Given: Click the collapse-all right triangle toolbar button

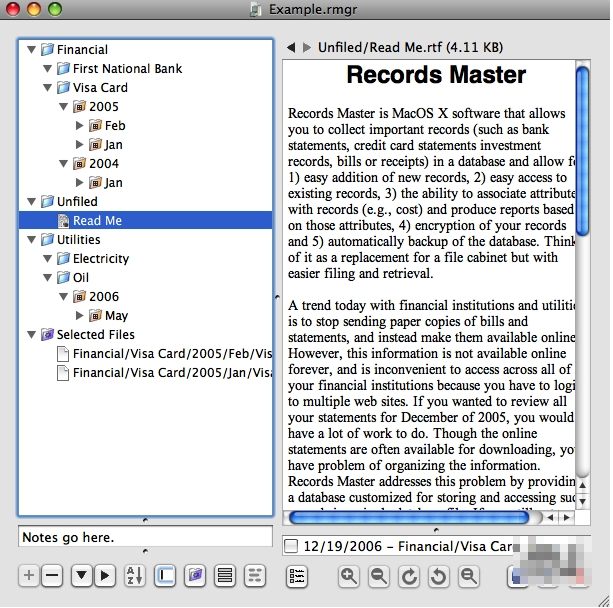Looking at the screenshot, I should tap(104, 576).
